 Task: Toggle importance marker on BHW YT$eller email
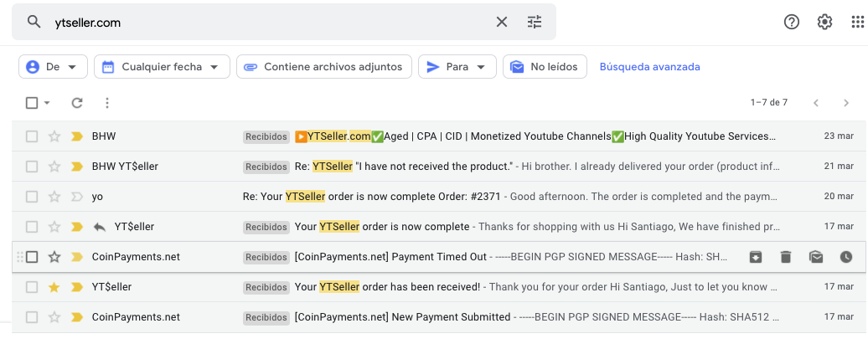77,166
